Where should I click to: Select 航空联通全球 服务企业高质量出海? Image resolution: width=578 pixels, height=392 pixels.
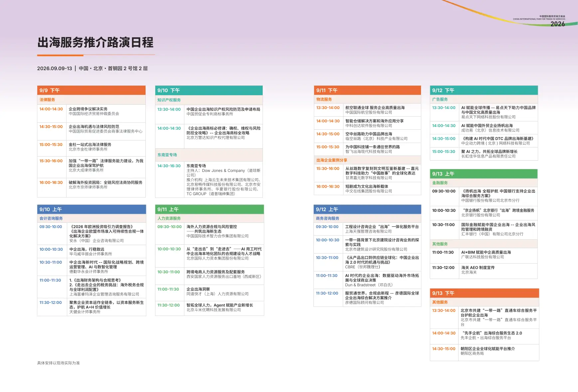tap(375, 108)
